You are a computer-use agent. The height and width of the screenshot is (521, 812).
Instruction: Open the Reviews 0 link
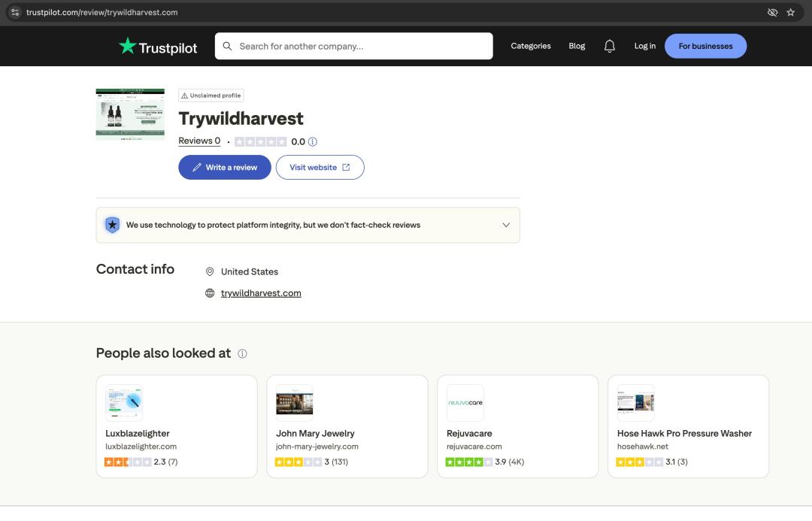point(199,141)
